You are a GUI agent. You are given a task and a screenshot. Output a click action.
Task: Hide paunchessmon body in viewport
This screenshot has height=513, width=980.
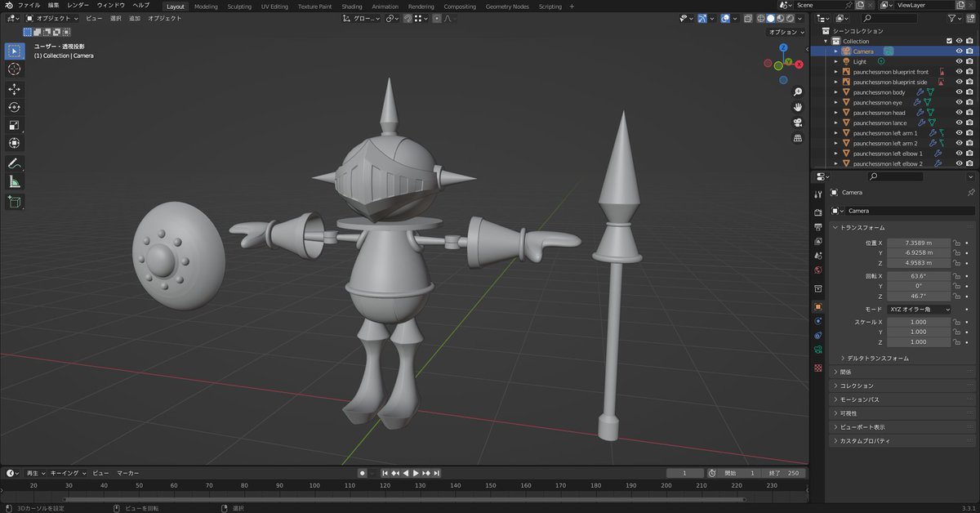(x=960, y=92)
